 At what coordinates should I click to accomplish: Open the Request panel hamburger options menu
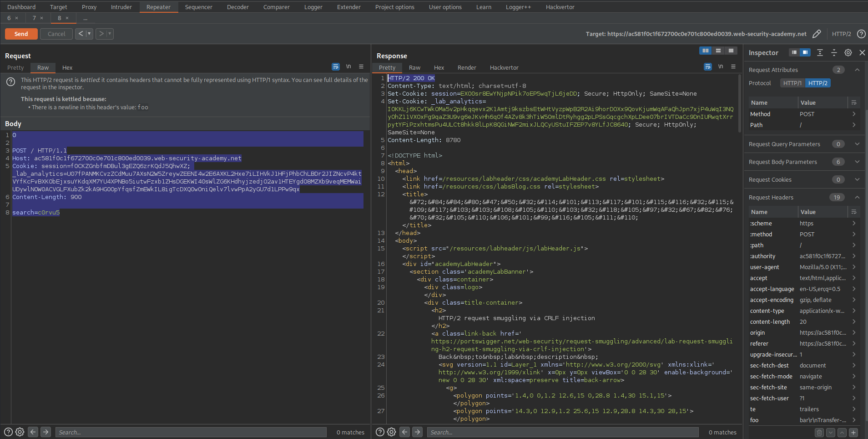pyautogui.click(x=361, y=66)
